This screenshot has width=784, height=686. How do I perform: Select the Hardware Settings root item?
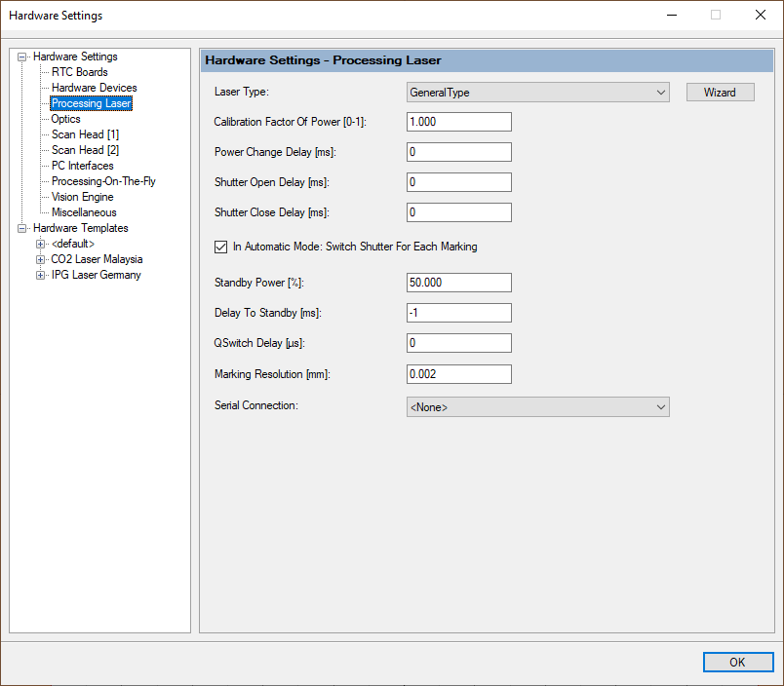click(75, 57)
